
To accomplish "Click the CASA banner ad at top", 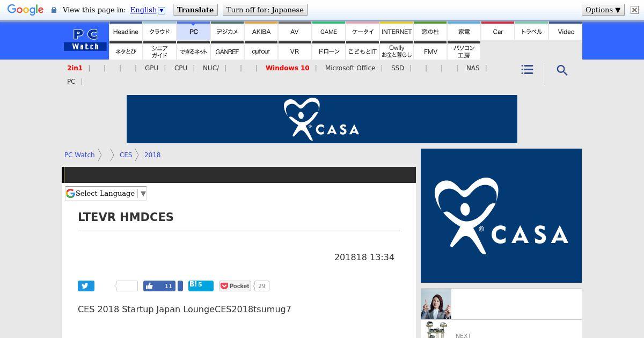I will 322,119.
